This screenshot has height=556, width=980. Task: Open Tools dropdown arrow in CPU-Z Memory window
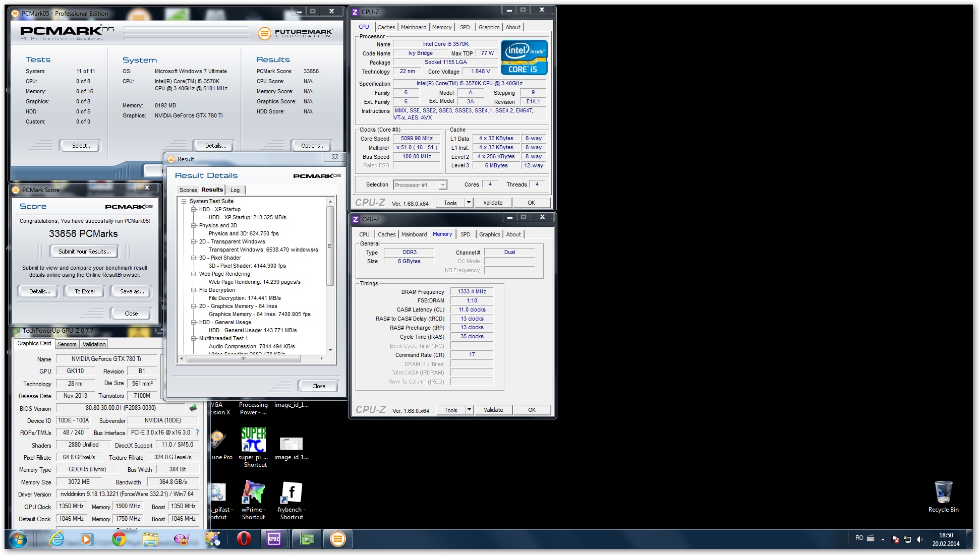tap(469, 410)
